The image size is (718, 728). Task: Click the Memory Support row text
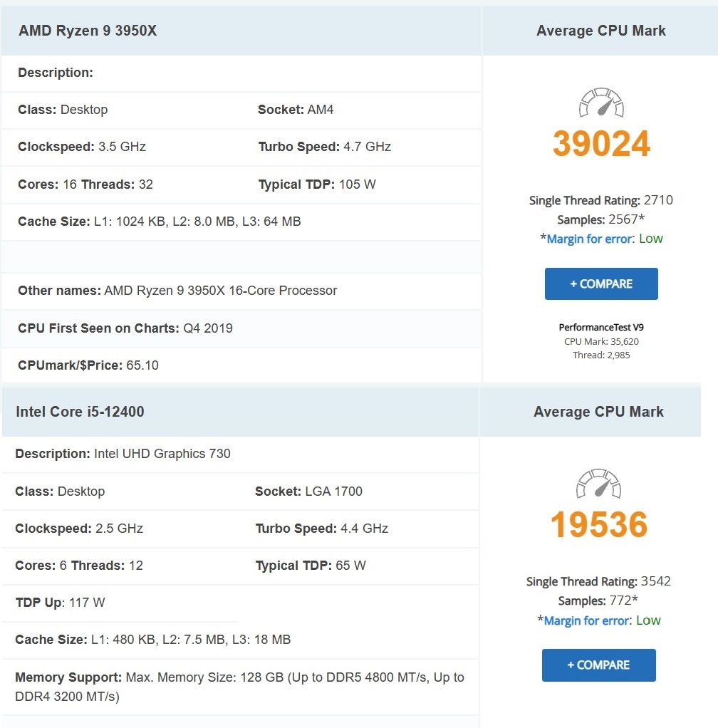click(239, 686)
